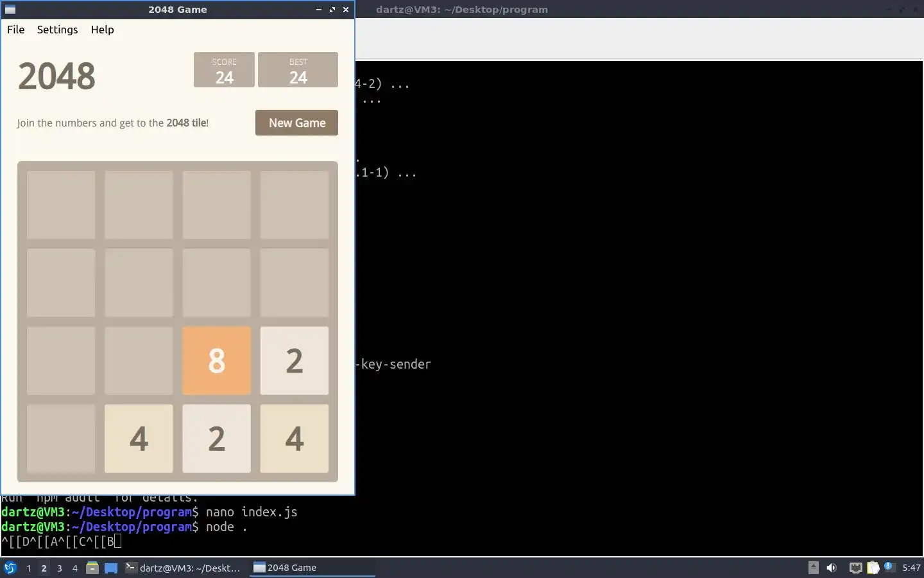Click the 2048 Game window menu icon
The image size is (924, 578).
click(10, 10)
